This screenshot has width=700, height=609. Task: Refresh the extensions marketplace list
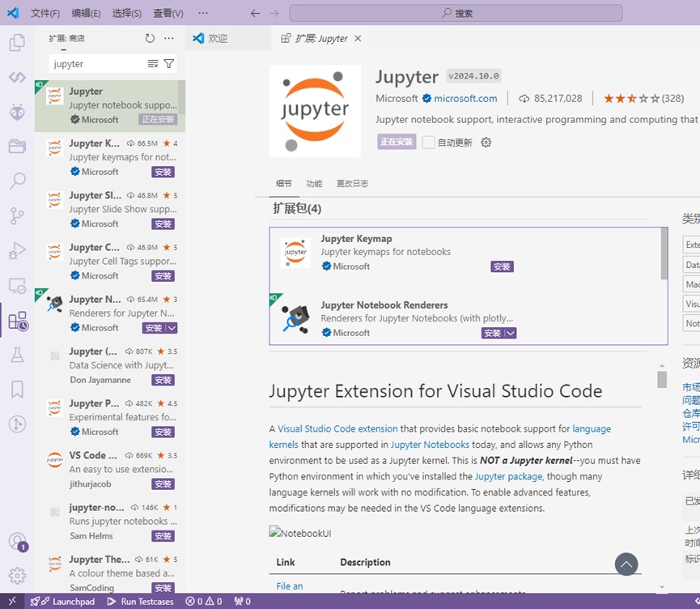(150, 38)
